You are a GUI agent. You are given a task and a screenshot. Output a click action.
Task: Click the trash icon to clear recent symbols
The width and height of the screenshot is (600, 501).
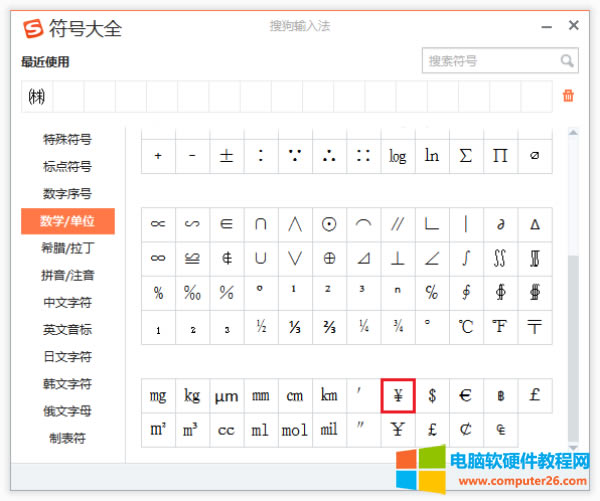point(568,96)
